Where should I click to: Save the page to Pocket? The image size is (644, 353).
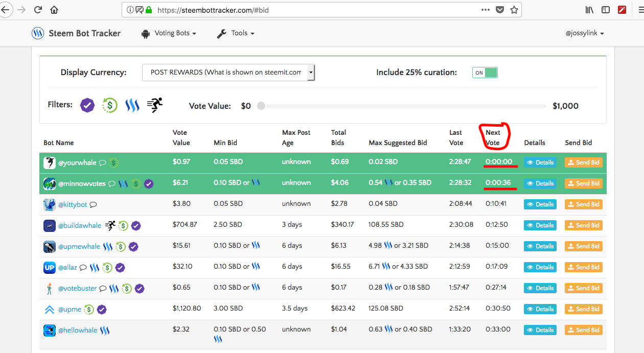click(500, 10)
